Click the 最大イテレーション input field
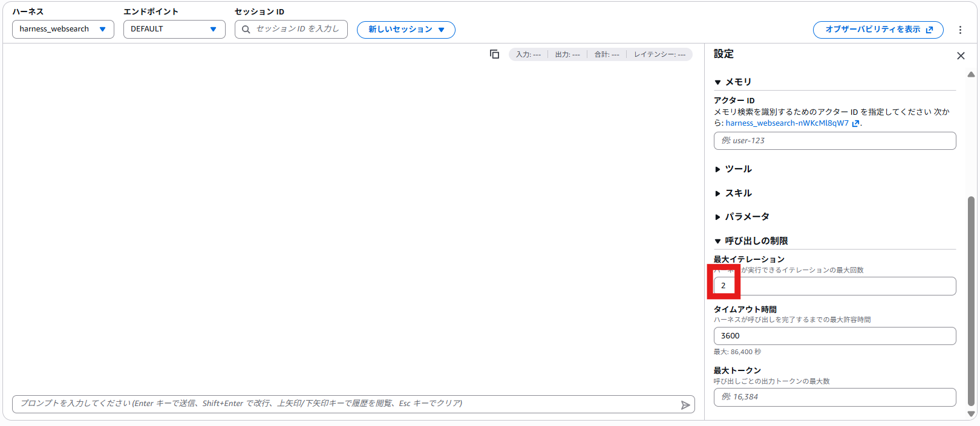The height and width of the screenshot is (426, 980). (x=835, y=286)
